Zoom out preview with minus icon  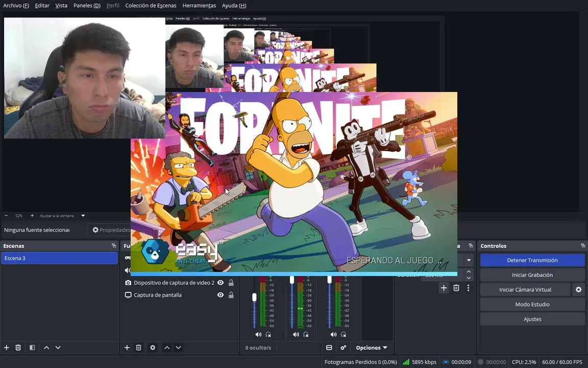click(x=6, y=216)
